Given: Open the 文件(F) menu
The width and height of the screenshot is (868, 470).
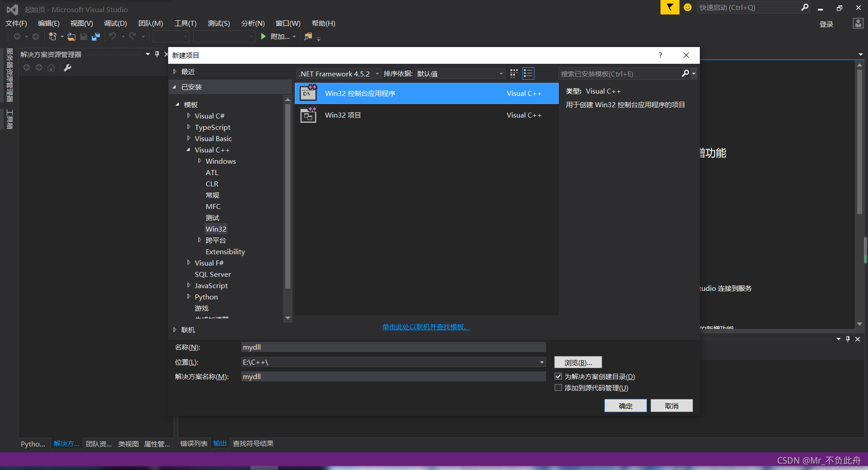Looking at the screenshot, I should click(x=16, y=23).
